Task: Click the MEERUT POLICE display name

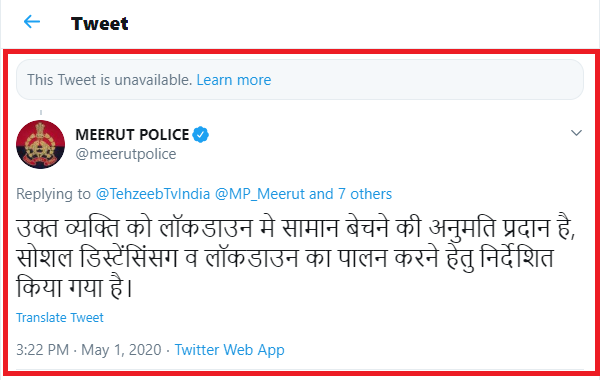Action: 132,135
